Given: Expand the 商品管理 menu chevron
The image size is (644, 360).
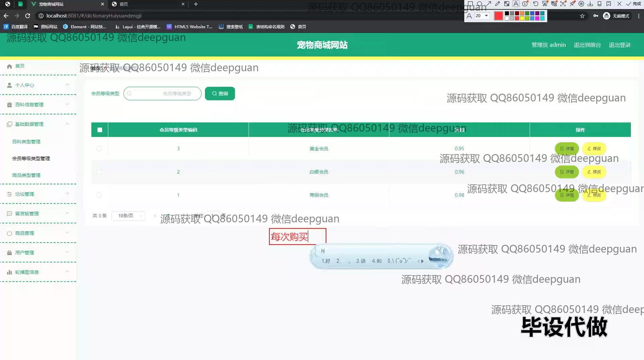Looking at the screenshot, I should (67, 232).
